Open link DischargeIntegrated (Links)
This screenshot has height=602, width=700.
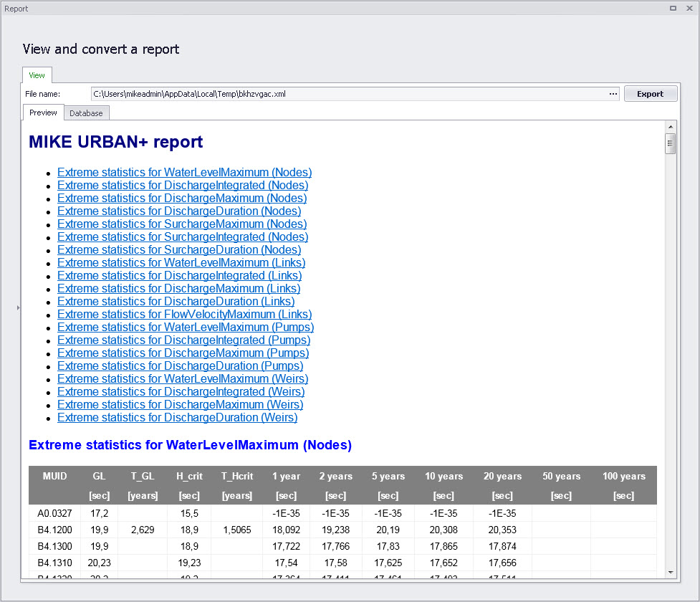(179, 276)
